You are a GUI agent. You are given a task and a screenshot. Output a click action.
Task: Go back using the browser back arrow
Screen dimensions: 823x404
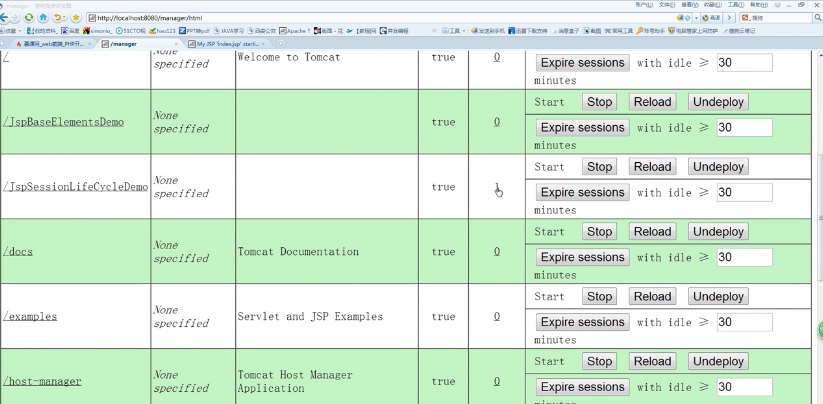point(5,17)
